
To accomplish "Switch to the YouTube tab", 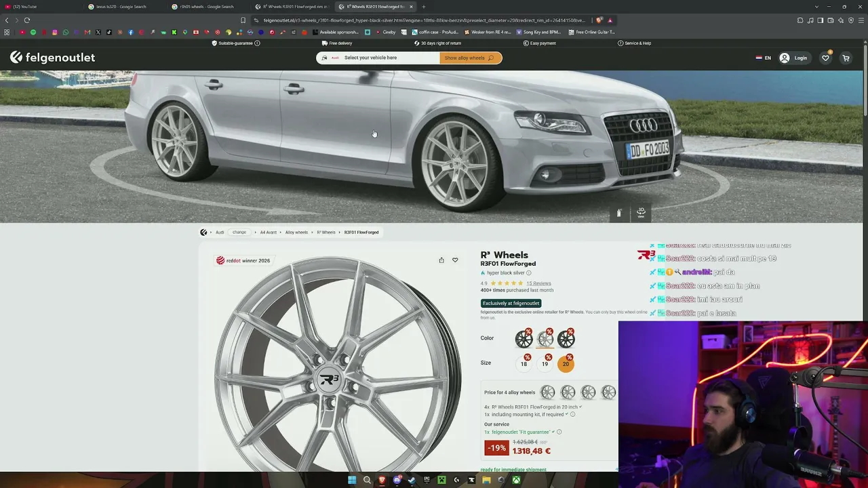I will coord(41,7).
